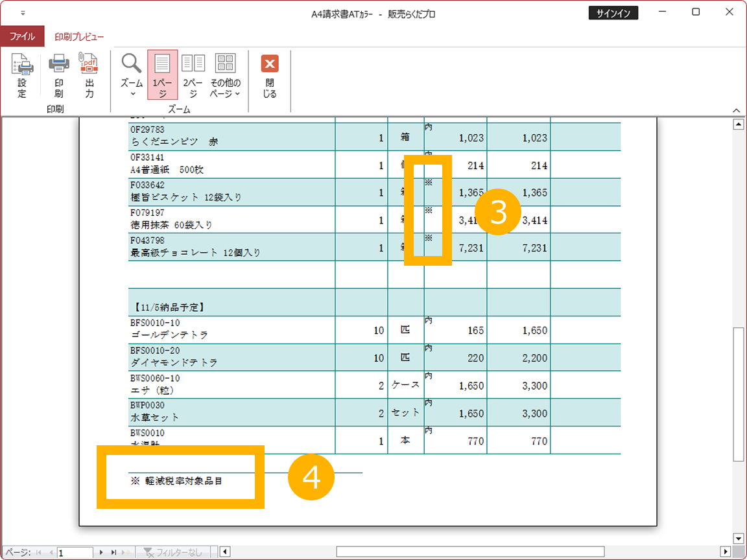Click the 印刷 printer icon
The width and height of the screenshot is (747, 560).
[x=59, y=64]
